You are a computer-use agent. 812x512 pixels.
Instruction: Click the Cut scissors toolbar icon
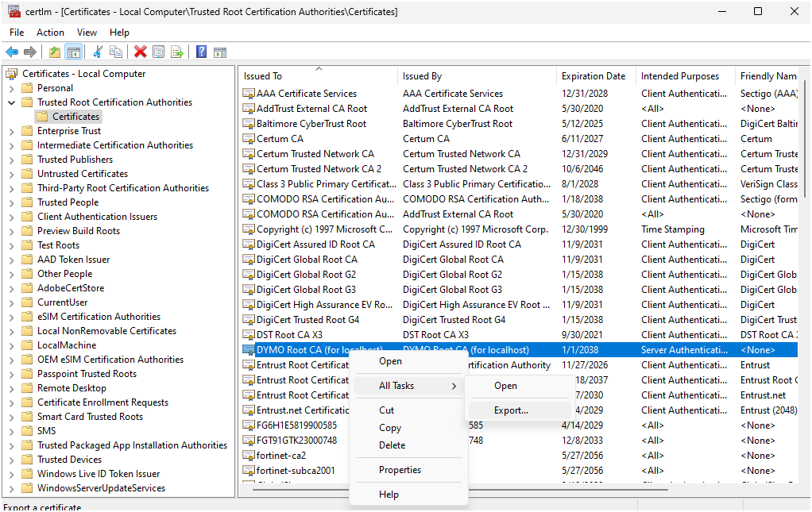[98, 52]
